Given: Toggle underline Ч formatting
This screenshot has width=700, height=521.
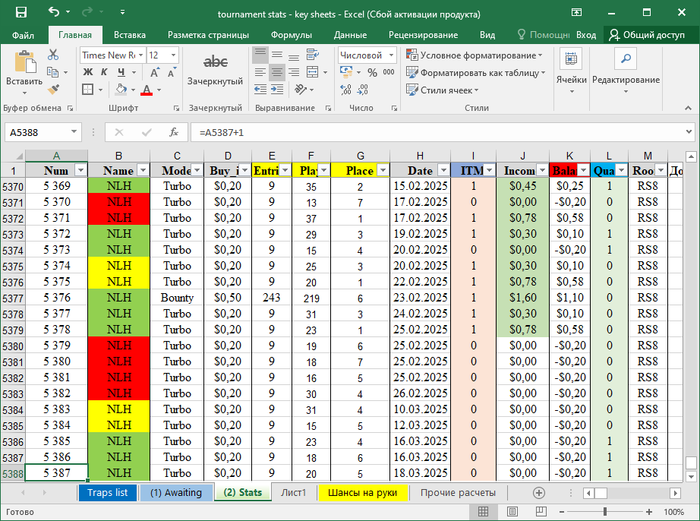Looking at the screenshot, I should coord(121,72).
